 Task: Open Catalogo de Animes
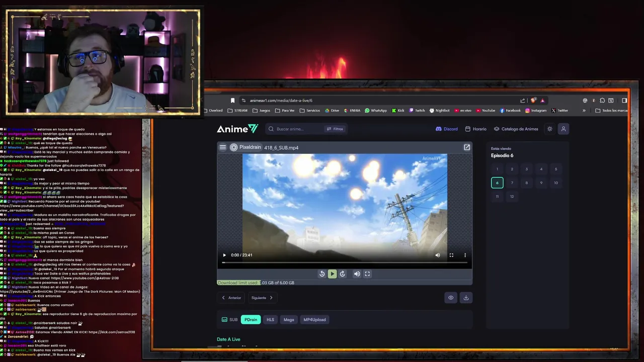pos(516,129)
